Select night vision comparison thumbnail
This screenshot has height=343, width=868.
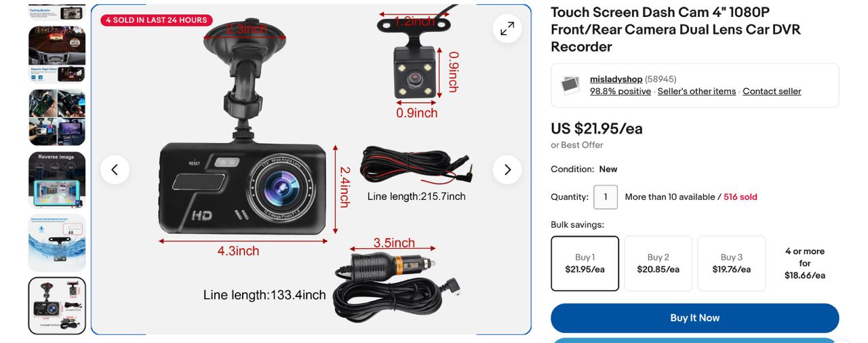point(57,55)
